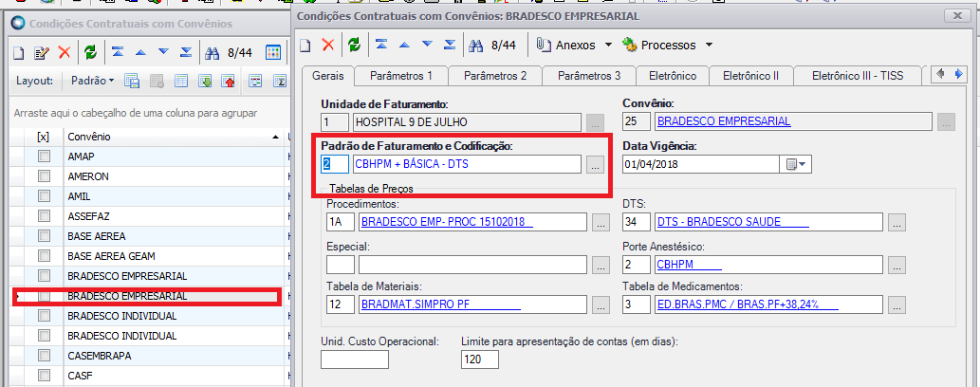
Task: Create a new record in the list window
Action: [19, 52]
